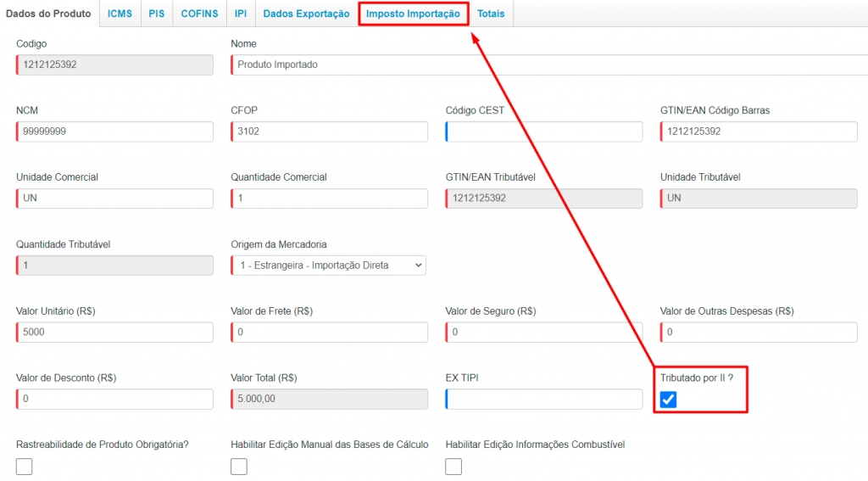Focus the EX TIPI input field
The image size is (868, 481).
point(543,400)
